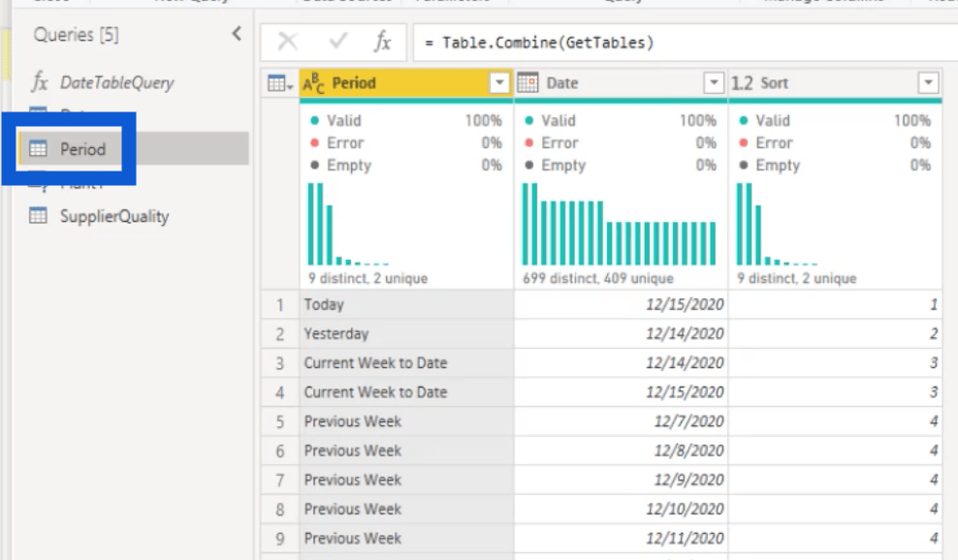The image size is (958, 560).
Task: Select 'Current Week to Date' in row 4
Action: [406, 392]
